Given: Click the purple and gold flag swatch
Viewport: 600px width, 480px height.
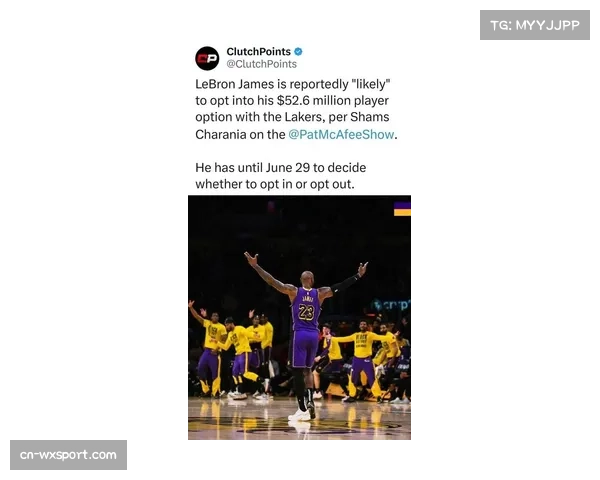Looking at the screenshot, I should (402, 209).
